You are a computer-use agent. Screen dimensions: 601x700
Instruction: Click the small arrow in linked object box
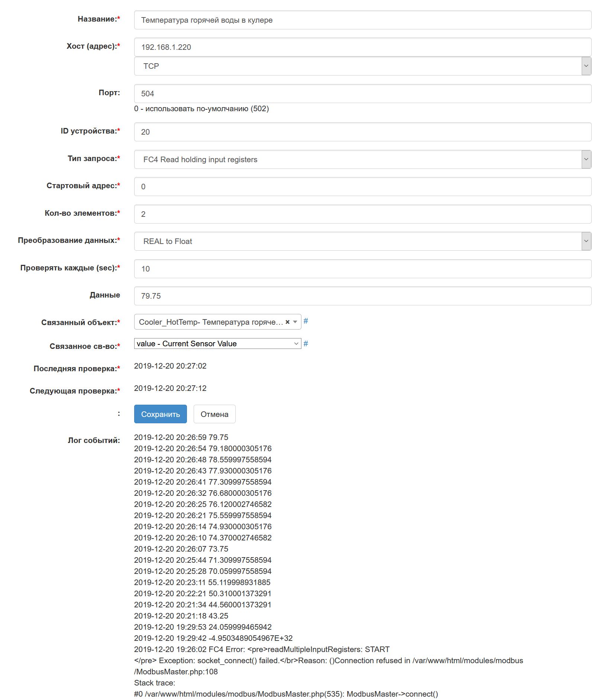295,322
